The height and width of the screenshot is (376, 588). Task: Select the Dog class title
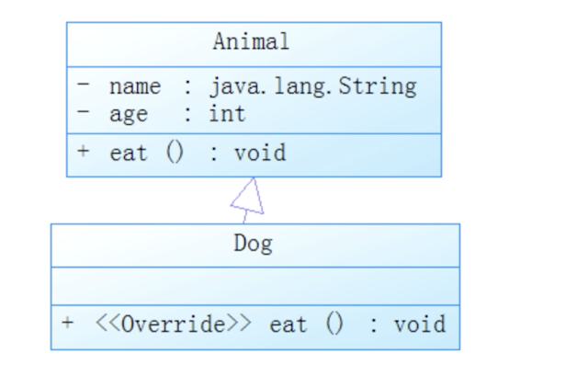pyautogui.click(x=253, y=245)
